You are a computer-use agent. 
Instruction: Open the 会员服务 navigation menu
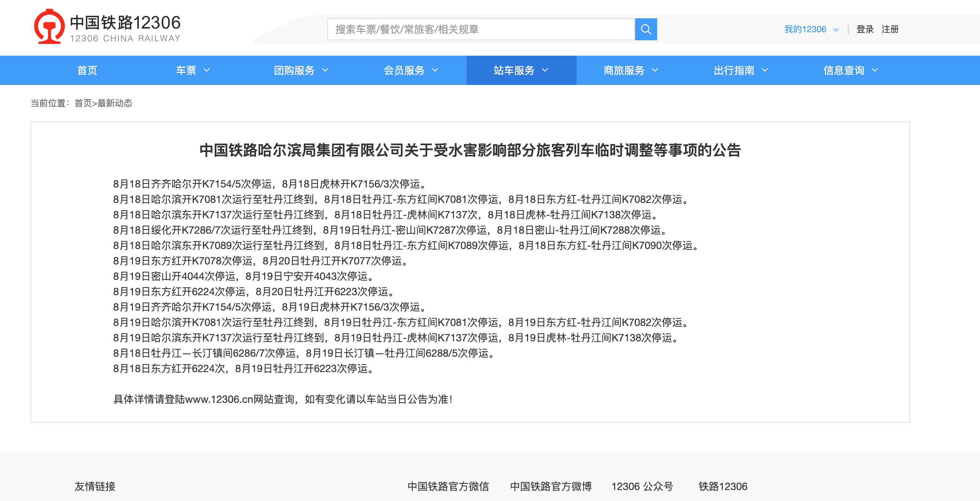(411, 70)
